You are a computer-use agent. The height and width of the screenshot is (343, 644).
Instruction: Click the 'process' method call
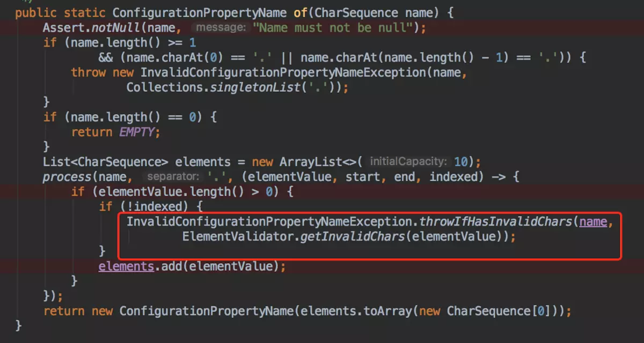(67, 176)
